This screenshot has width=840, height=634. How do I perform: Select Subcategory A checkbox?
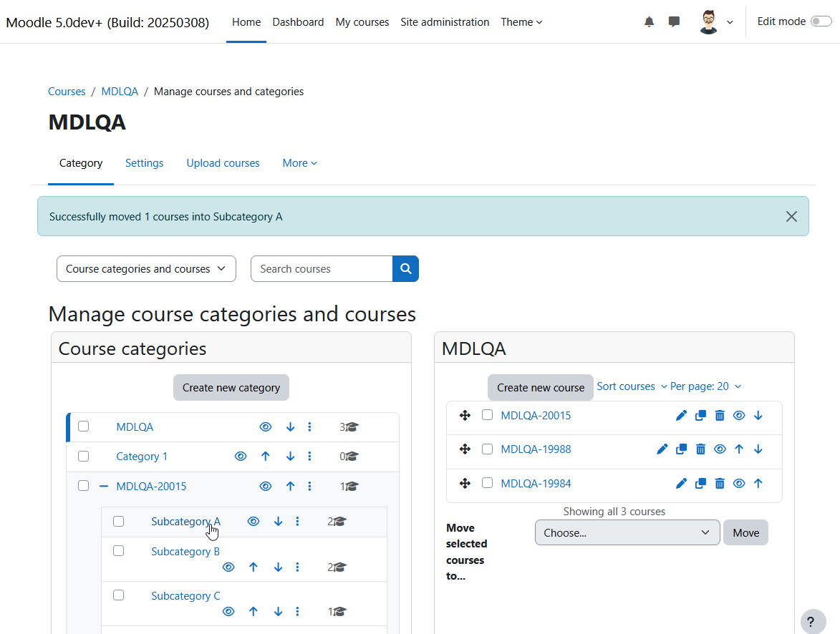pos(118,522)
